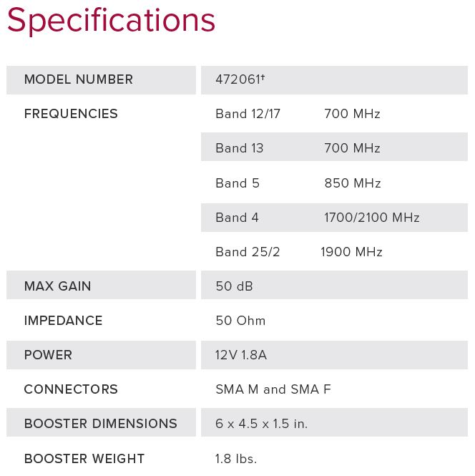Select the 50 Ohm value
475x476 pixels.
tap(240, 321)
